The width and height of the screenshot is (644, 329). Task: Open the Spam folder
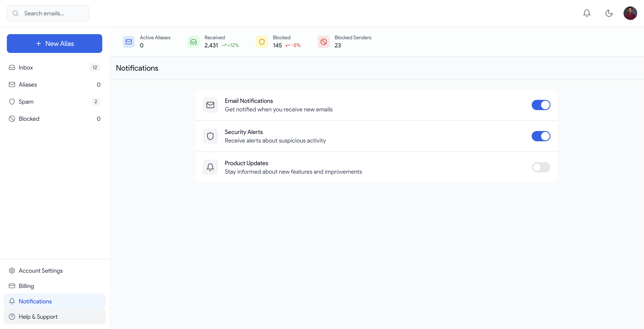pyautogui.click(x=55, y=102)
